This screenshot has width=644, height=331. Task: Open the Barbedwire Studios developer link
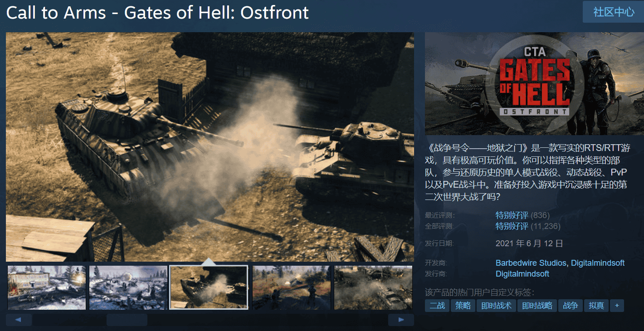[531, 263]
